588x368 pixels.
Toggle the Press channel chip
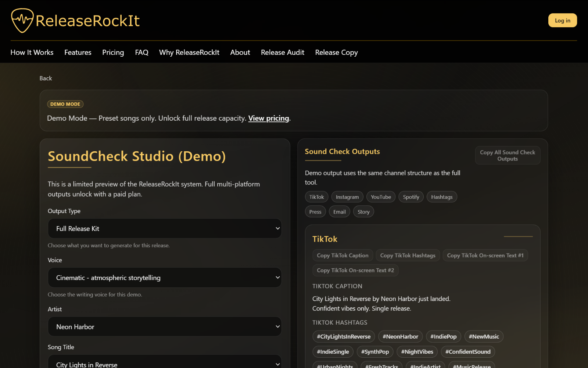point(315,211)
